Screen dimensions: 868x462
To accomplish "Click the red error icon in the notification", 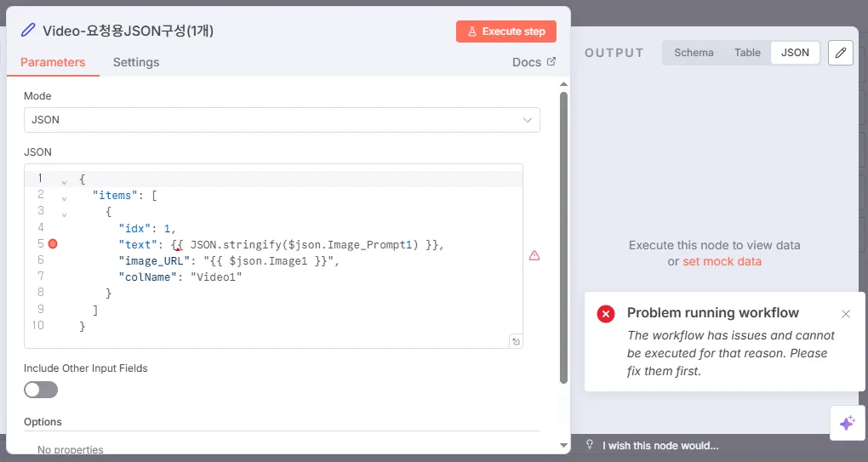I will tap(606, 314).
